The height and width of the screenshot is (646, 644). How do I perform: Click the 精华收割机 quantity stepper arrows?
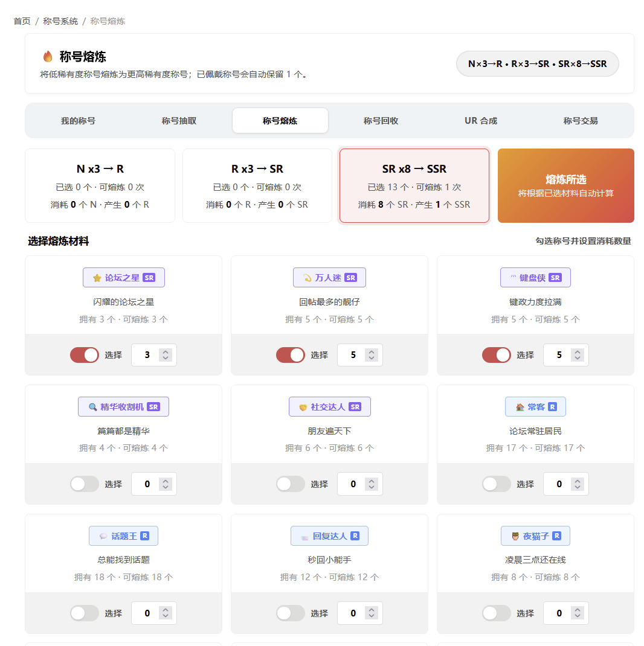coord(166,484)
